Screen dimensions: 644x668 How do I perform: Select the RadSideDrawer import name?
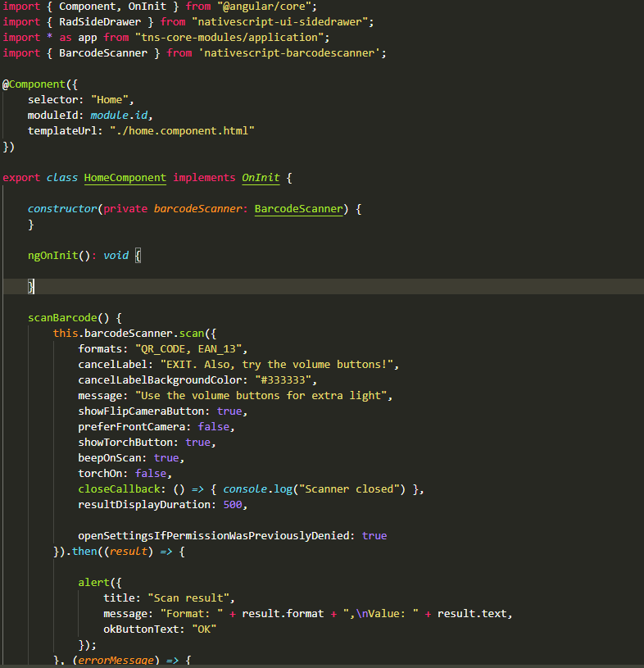[100, 22]
